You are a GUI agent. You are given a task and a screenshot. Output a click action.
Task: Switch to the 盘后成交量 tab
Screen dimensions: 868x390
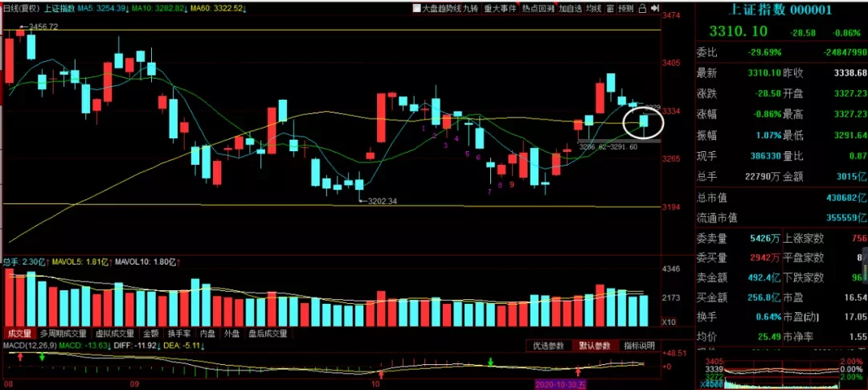pos(268,334)
